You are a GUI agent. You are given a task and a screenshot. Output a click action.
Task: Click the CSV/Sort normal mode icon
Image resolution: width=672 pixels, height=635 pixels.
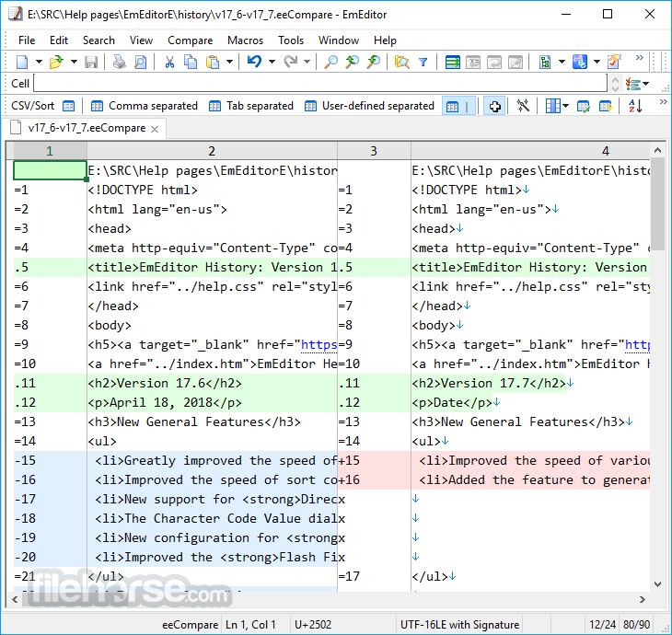[x=68, y=106]
